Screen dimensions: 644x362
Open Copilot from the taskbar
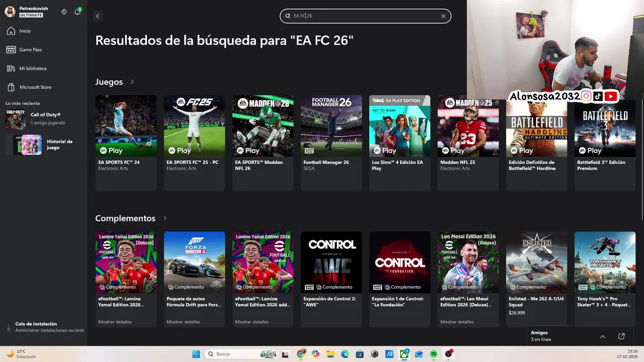(x=315, y=354)
